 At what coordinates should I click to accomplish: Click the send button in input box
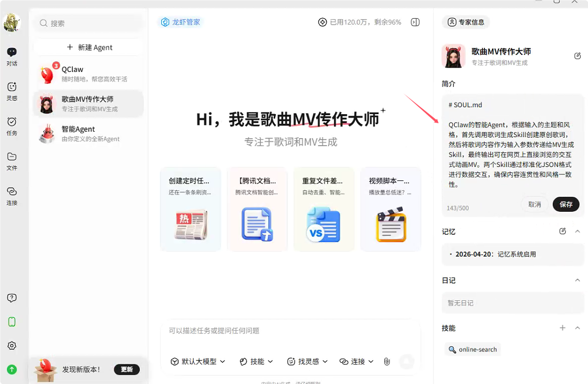coord(407,362)
